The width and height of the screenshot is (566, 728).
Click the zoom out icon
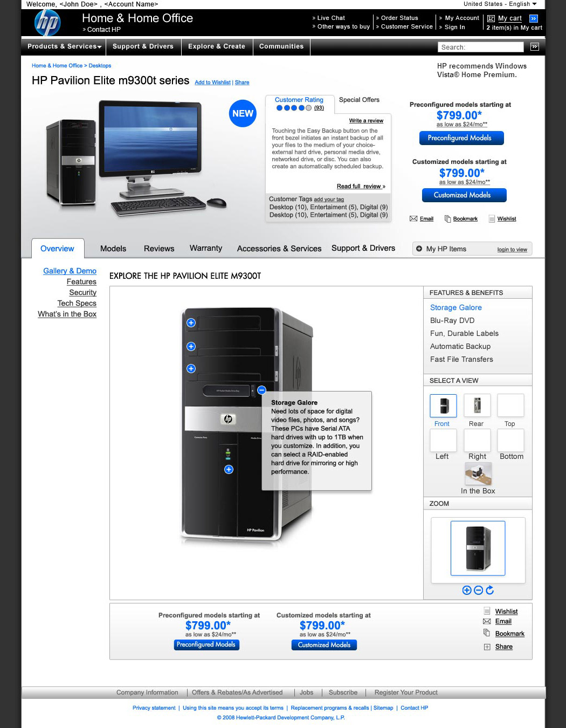478,590
